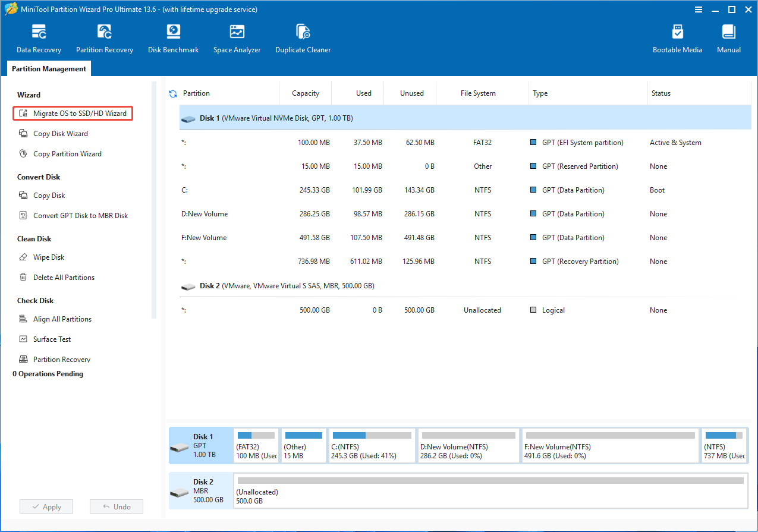Select the Reserved Partition row
Image resolution: width=758 pixels, height=532 pixels.
[466, 166]
